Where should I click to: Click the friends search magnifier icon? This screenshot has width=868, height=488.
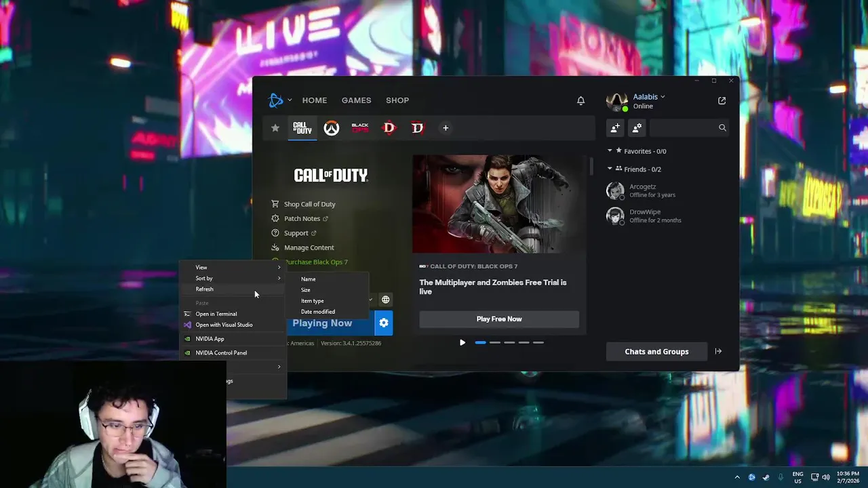722,127
